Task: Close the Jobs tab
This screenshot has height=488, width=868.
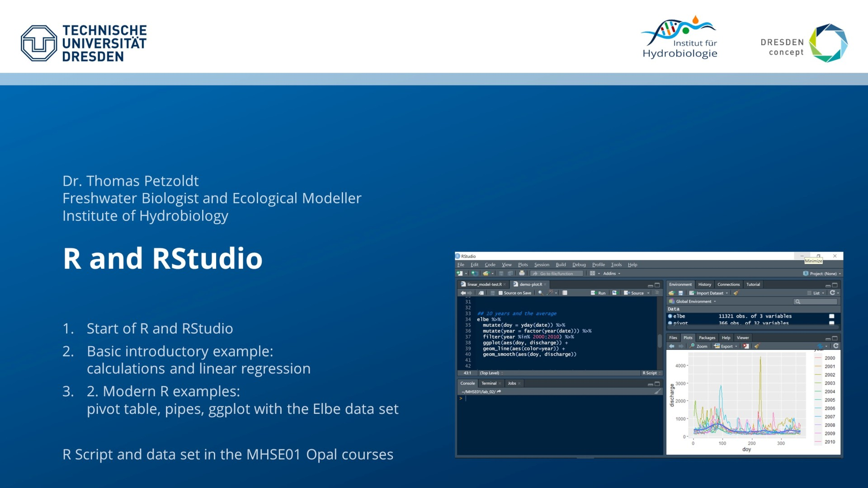Action: (519, 384)
